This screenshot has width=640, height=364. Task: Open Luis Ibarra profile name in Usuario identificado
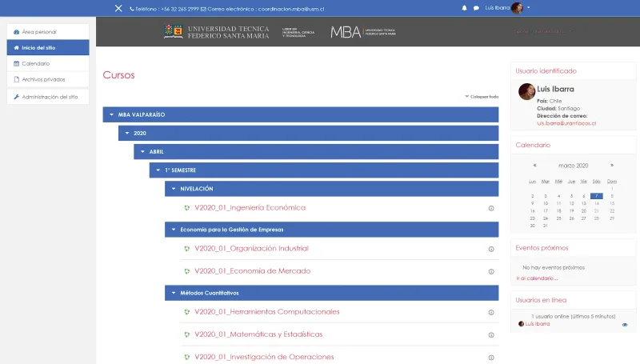tap(555, 89)
